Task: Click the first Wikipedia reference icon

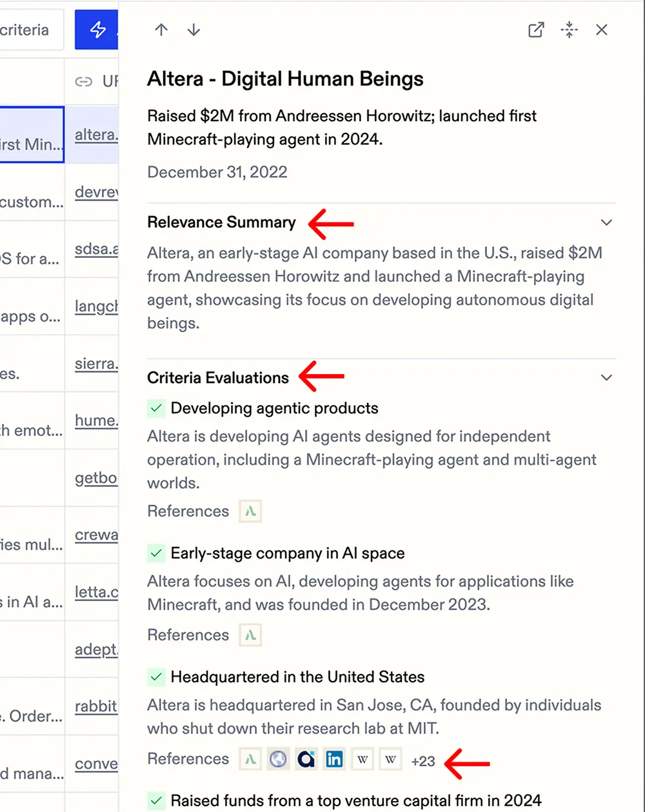Action: (x=362, y=759)
